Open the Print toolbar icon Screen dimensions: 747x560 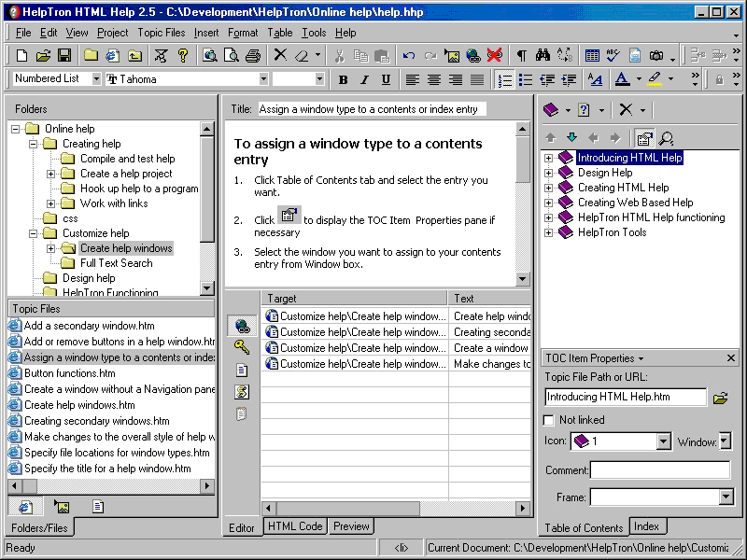coord(253,56)
